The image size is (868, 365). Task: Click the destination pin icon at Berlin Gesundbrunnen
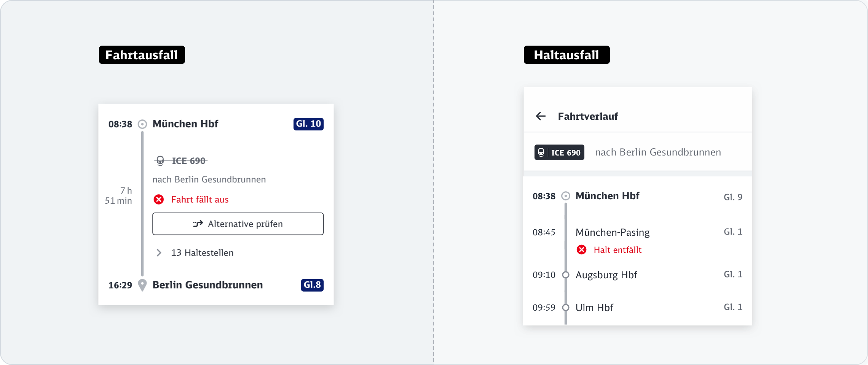click(x=142, y=285)
